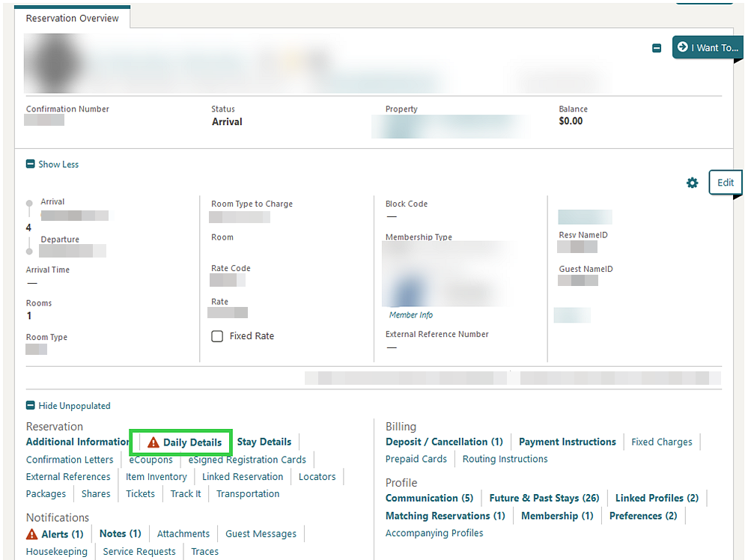The width and height of the screenshot is (745, 560).
Task: Open Deposit / Cancellation (1) link
Action: [x=444, y=442]
